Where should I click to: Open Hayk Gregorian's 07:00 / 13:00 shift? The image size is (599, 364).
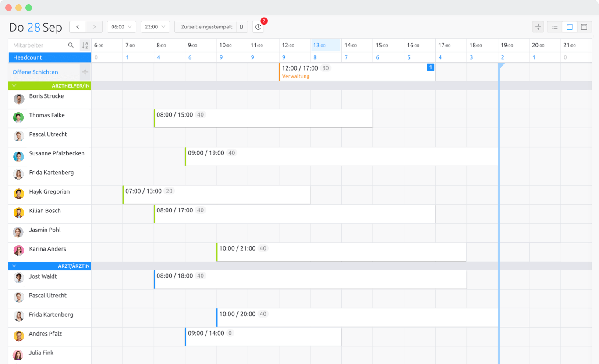pyautogui.click(x=216, y=194)
